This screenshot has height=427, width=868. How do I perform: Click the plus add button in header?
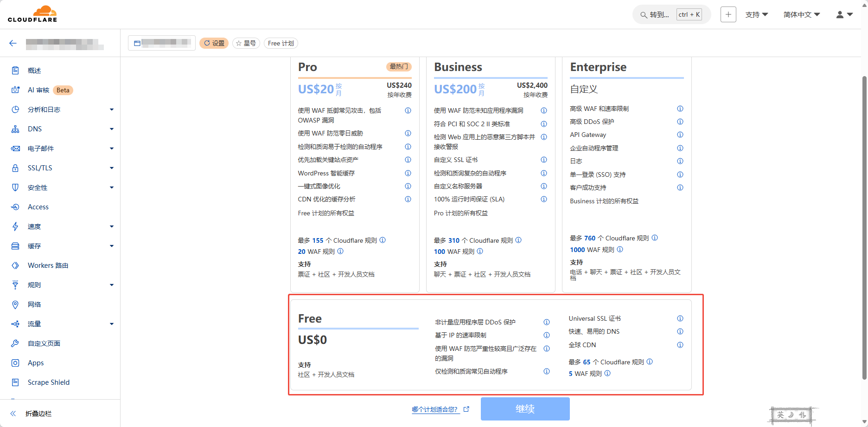click(x=728, y=14)
